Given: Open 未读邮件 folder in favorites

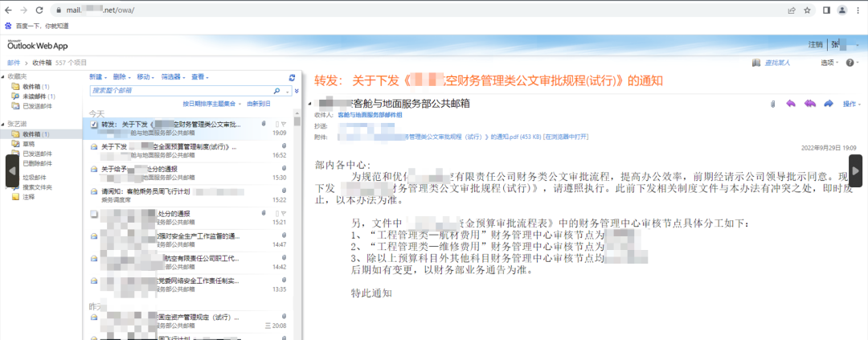Looking at the screenshot, I should (39, 96).
